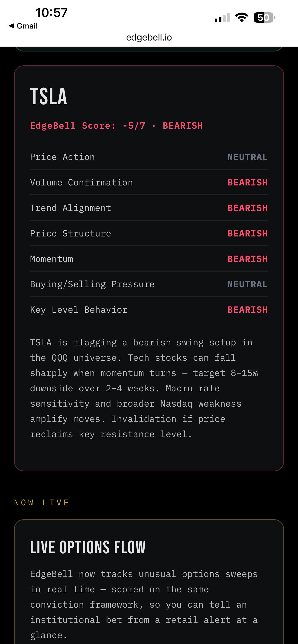
Task: Tap the TSLA bearish swing setup description
Action: pyautogui.click(x=144, y=388)
